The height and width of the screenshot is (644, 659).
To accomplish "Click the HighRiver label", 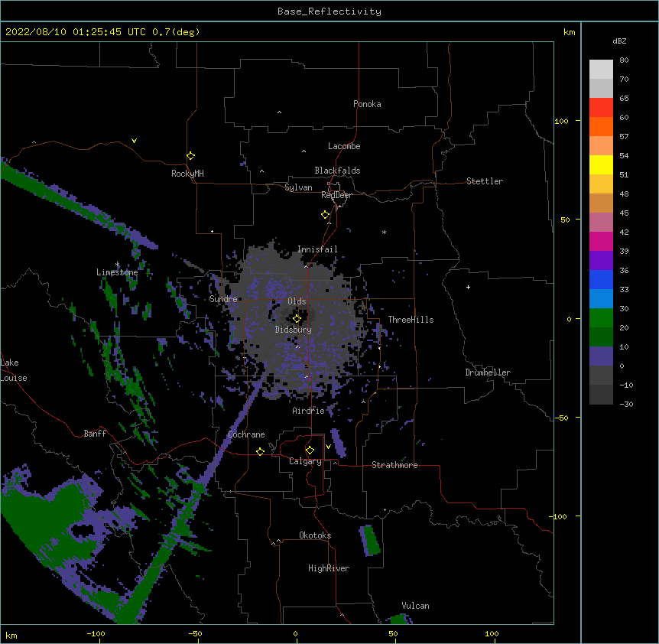I will coord(329,568).
